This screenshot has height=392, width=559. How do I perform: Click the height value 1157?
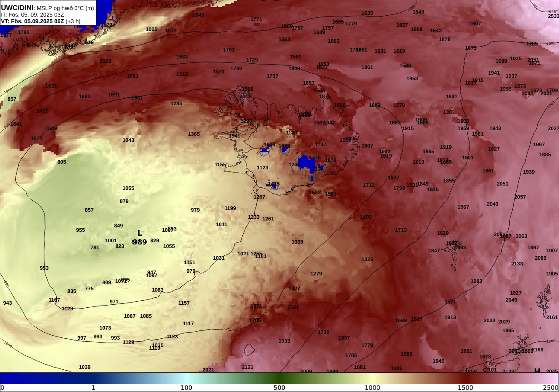[184, 303]
